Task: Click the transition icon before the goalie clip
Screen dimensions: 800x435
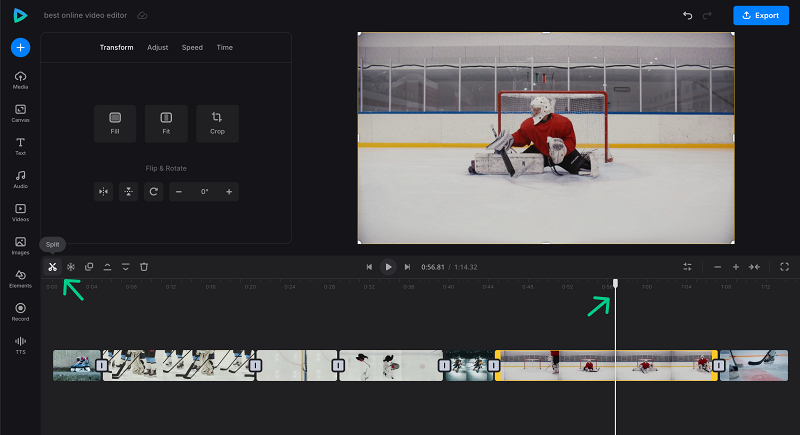Action: [x=493, y=365]
